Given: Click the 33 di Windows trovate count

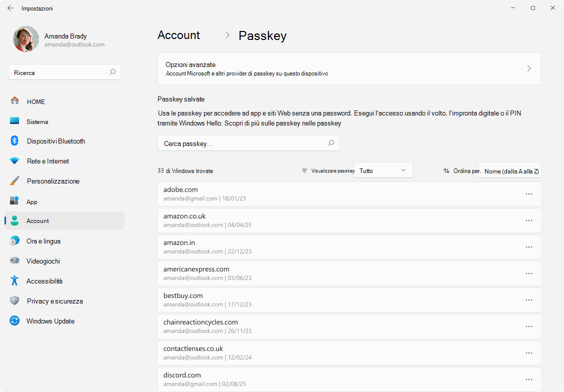Looking at the screenshot, I should (x=185, y=171).
